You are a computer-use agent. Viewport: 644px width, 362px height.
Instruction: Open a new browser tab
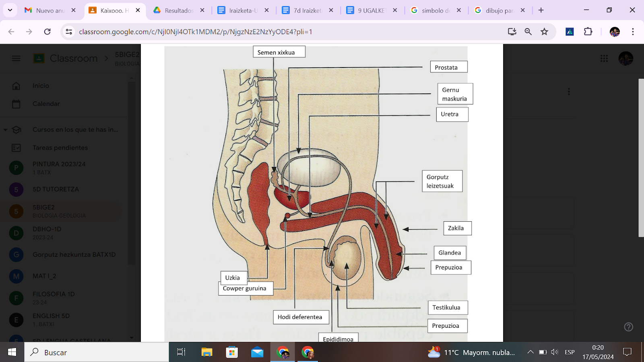(541, 10)
